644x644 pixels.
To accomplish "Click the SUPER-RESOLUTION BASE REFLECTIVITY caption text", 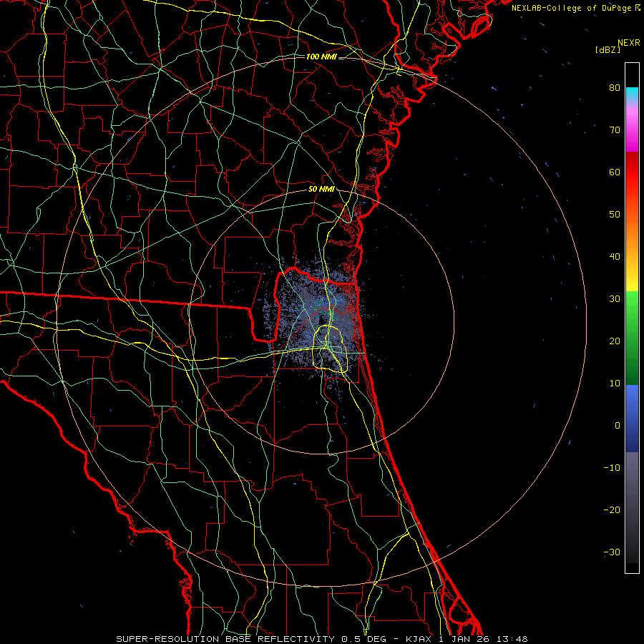I will (x=225, y=639).
